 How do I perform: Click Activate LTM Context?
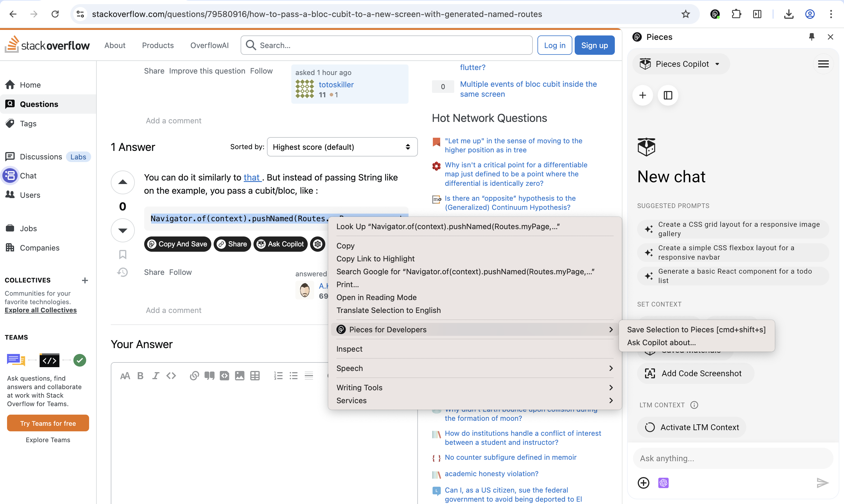pos(692,427)
